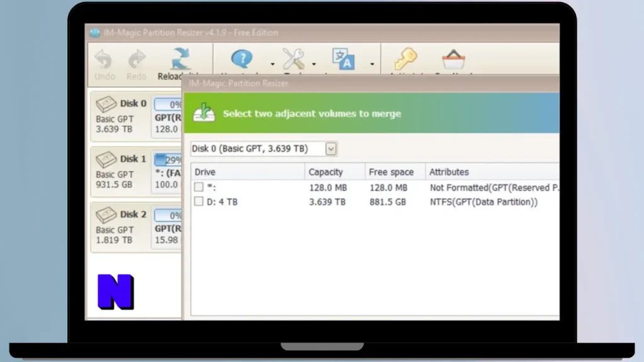Viewport: 644px width, 362px height.
Task: Click the 128.0 MB free space cell
Action: coord(389,187)
